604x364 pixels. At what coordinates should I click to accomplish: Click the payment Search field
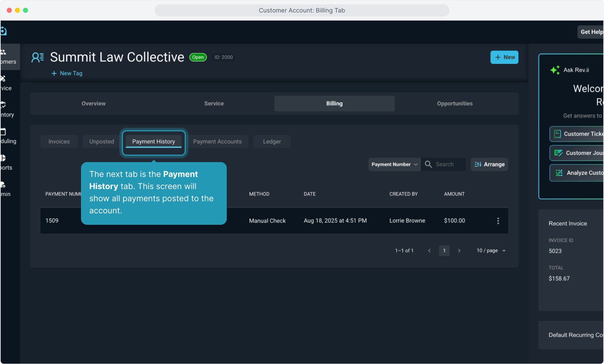(x=449, y=164)
